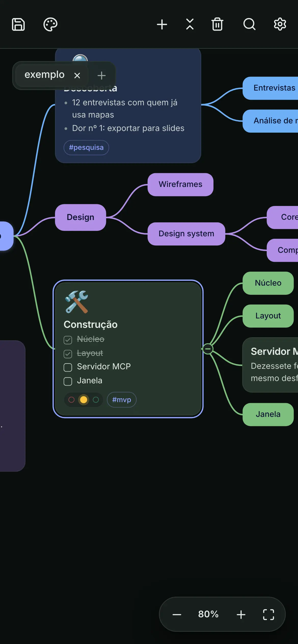This screenshot has height=644, width=298.
Task: Select the yellow priority dot
Action: click(84, 400)
